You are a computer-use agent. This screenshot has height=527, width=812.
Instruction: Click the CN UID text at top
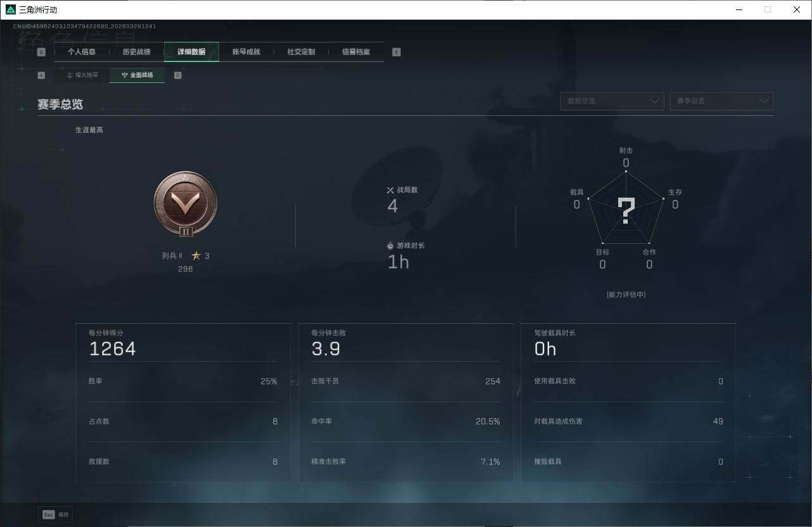tap(85, 27)
